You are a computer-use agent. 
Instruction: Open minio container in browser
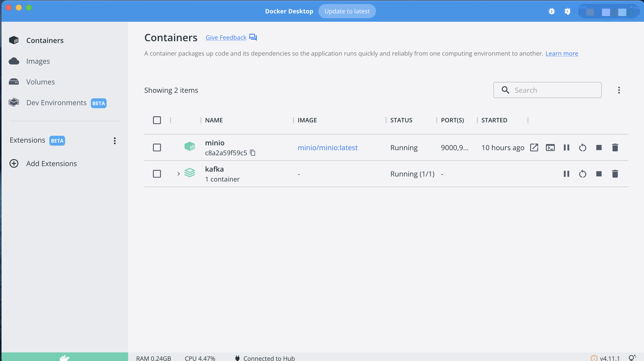coord(534,148)
